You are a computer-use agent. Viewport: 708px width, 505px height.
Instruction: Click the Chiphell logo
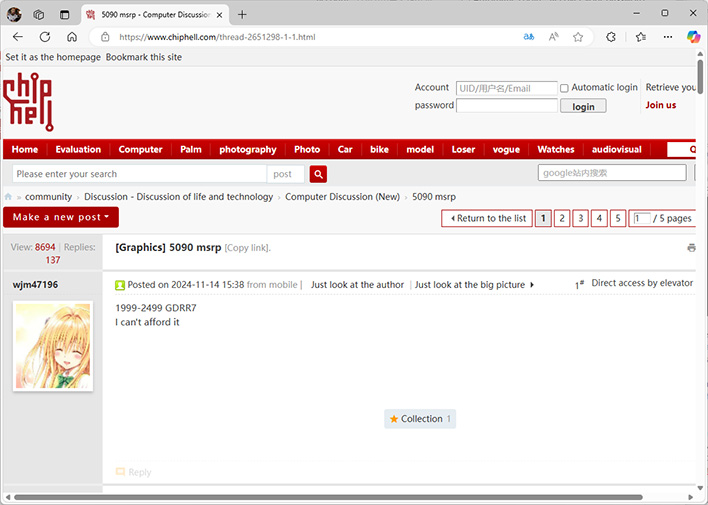[27, 101]
